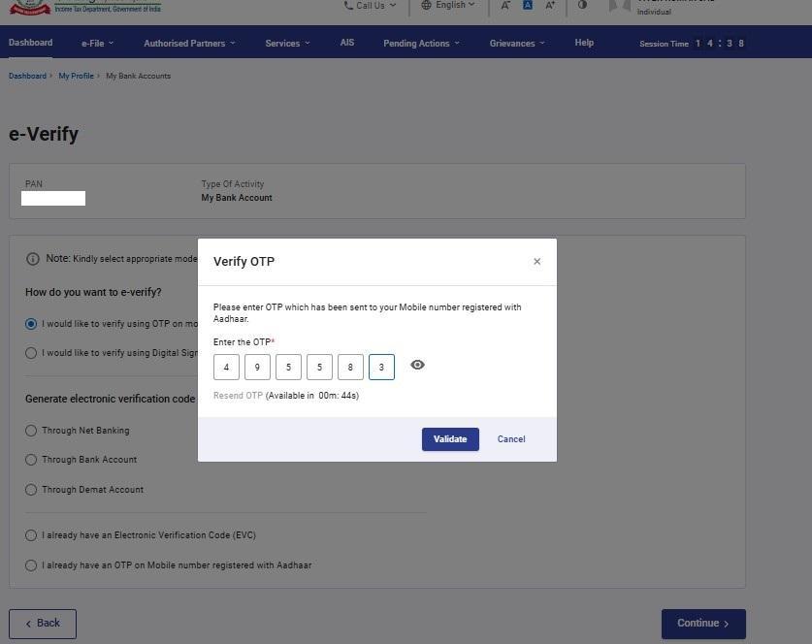Click the Back button
Screen dimensions: 812x644
pos(43,624)
